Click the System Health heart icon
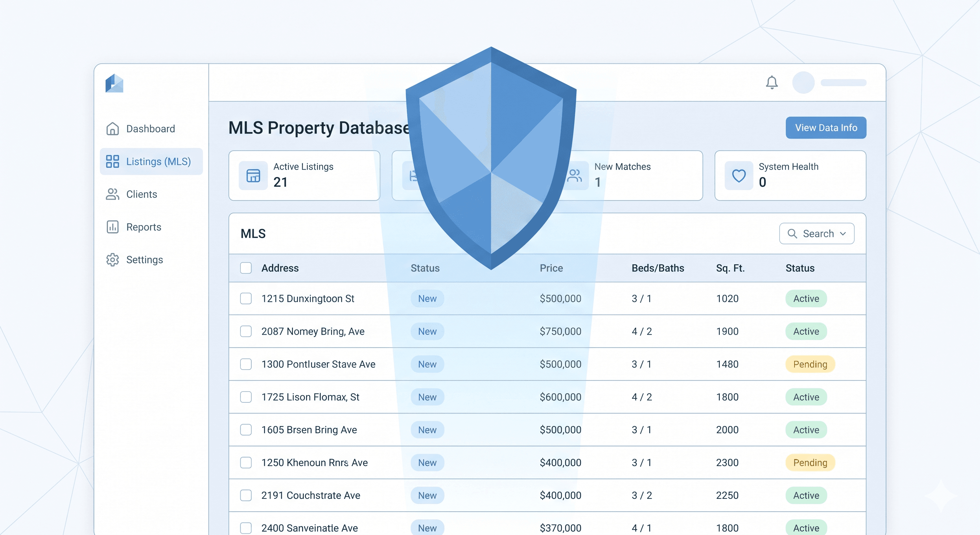Viewport: 980px width, 535px height. [739, 176]
